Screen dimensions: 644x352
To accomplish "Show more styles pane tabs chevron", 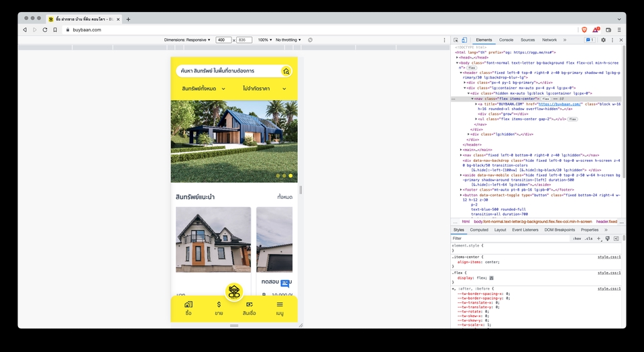I will click(x=606, y=230).
